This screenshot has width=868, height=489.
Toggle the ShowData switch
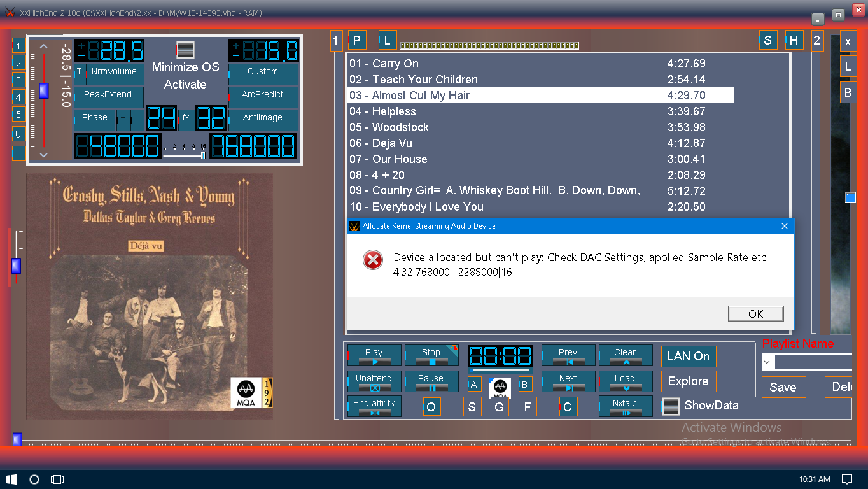tap(671, 406)
